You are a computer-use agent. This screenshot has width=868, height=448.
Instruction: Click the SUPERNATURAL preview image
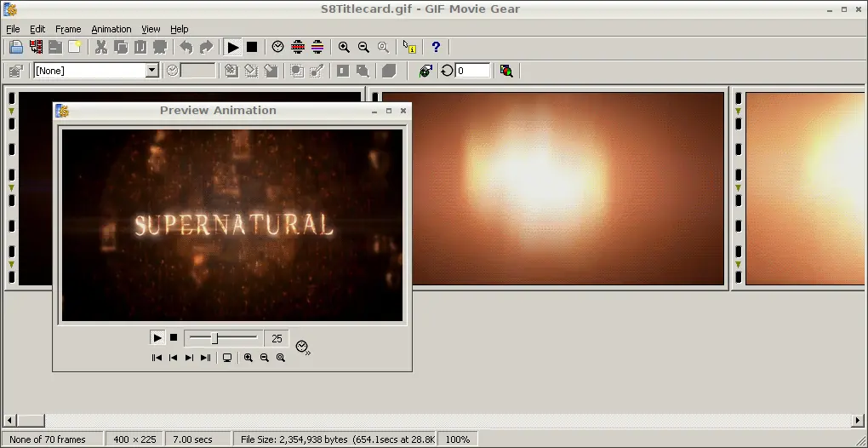232,226
